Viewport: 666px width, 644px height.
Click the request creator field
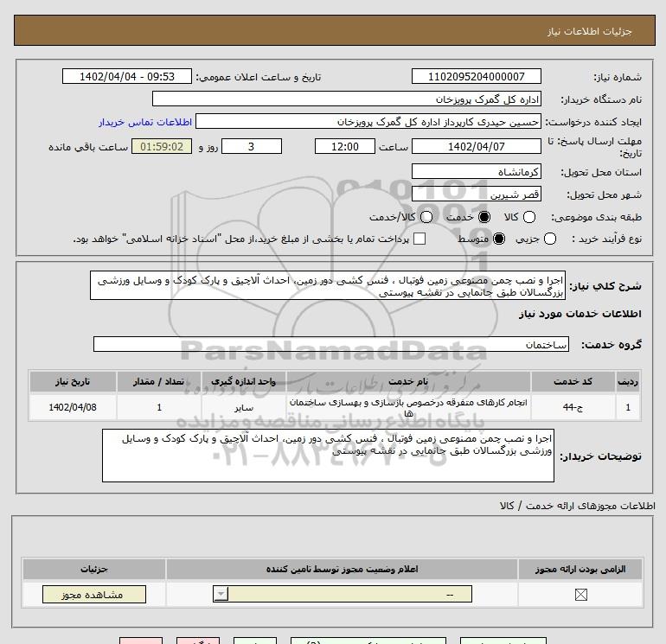coord(368,121)
